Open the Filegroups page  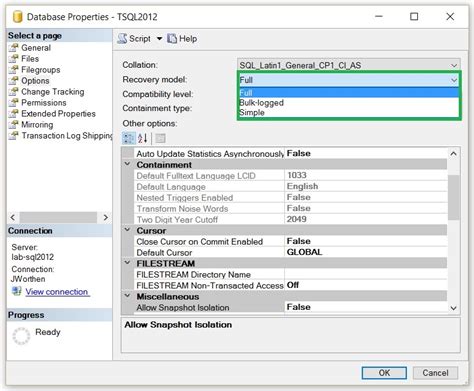click(41, 70)
